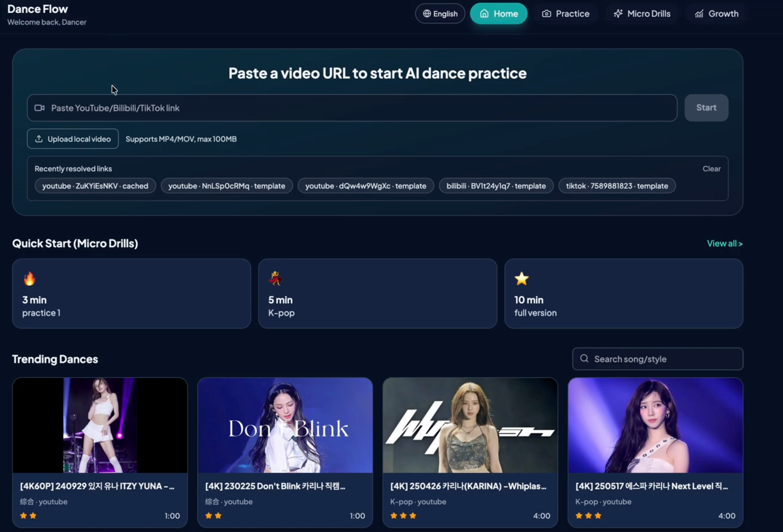Open the Don't Blink dance thumbnail

pos(285,425)
